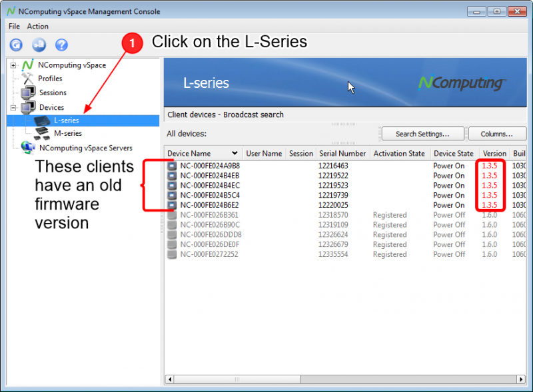The width and height of the screenshot is (533, 392).
Task: Open the Help question mark icon
Action: 61,45
